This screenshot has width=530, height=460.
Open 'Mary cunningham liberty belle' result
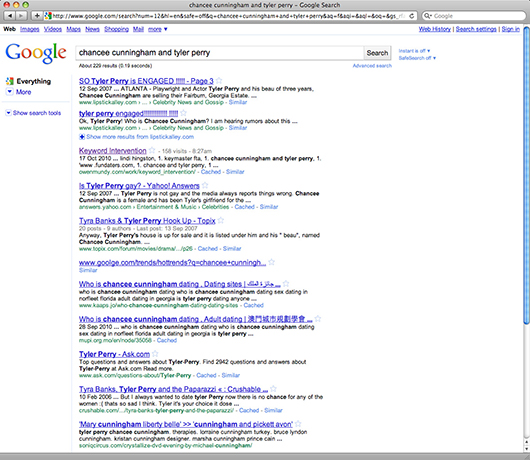(x=186, y=425)
